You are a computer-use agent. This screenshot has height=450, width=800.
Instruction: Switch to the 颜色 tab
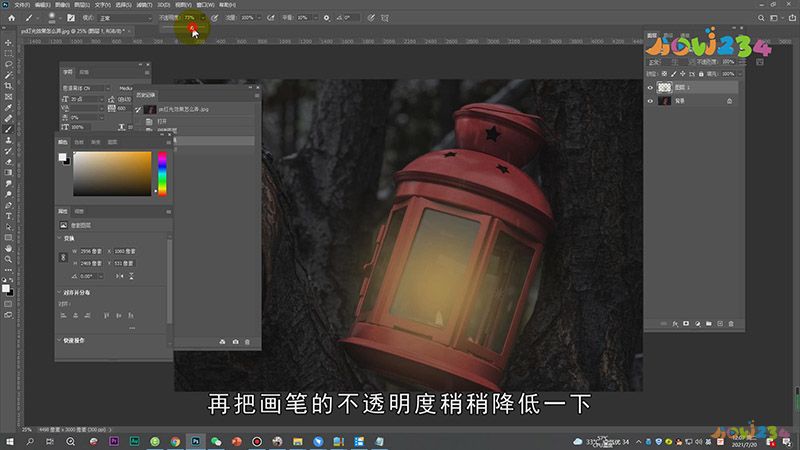pos(63,142)
